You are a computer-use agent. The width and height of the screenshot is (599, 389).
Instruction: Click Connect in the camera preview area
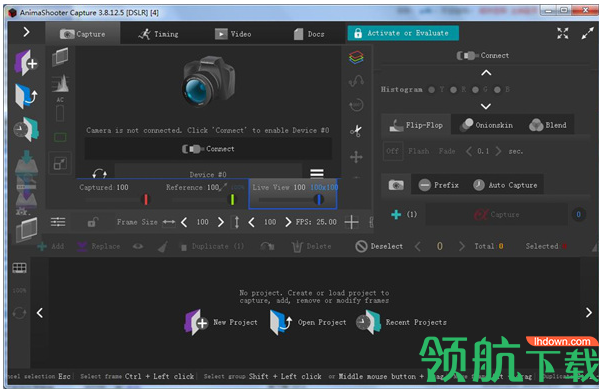pyautogui.click(x=208, y=149)
